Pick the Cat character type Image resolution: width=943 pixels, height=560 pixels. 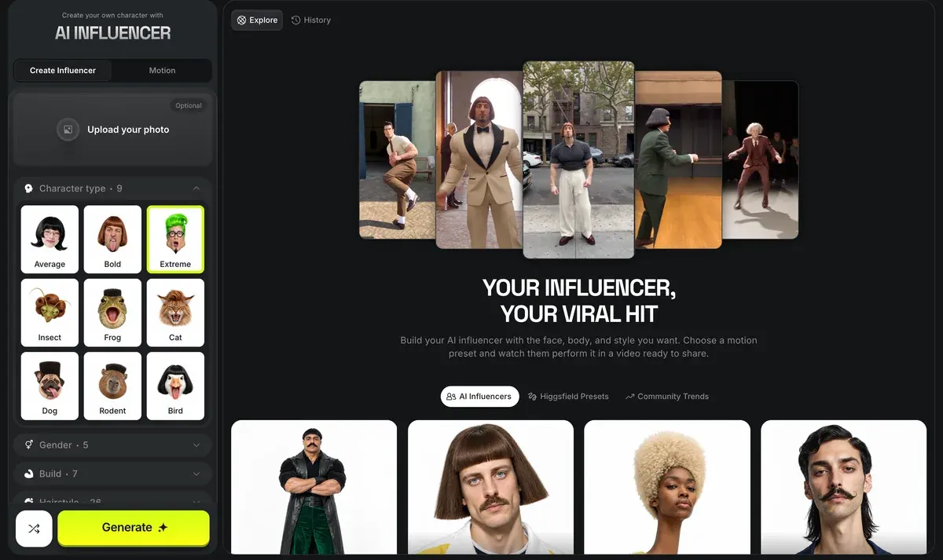pyautogui.click(x=175, y=313)
